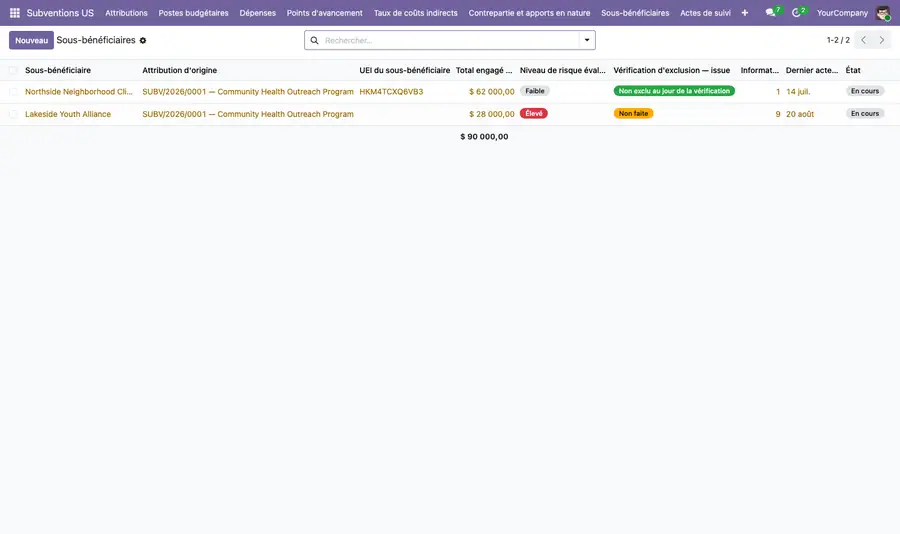Click in the Rechercher search field
Viewport: 900px width, 534px height.
tap(451, 40)
